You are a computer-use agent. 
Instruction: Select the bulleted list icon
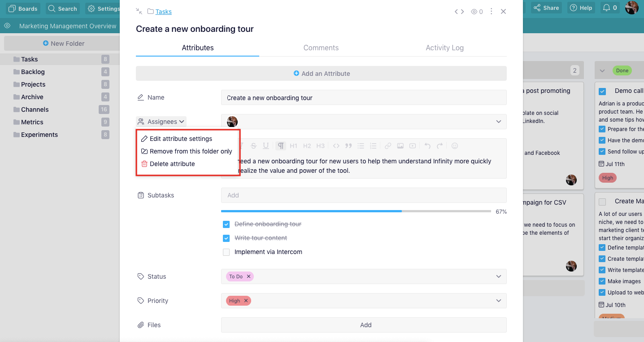[x=361, y=146]
